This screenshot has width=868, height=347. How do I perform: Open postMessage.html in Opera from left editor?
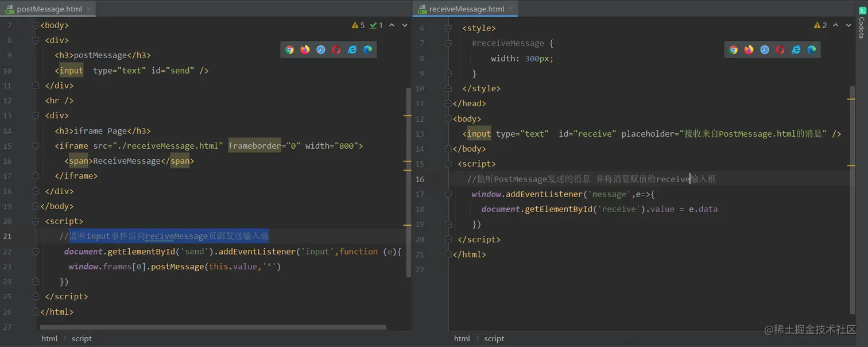[336, 50]
